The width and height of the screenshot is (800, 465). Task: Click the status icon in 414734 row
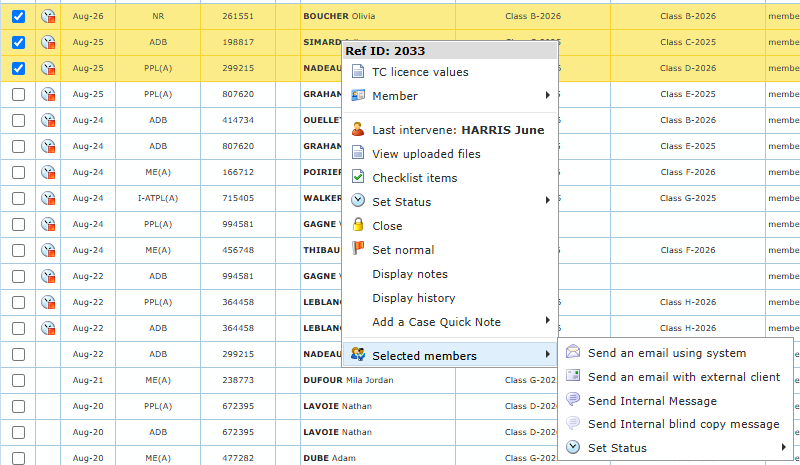point(48,120)
